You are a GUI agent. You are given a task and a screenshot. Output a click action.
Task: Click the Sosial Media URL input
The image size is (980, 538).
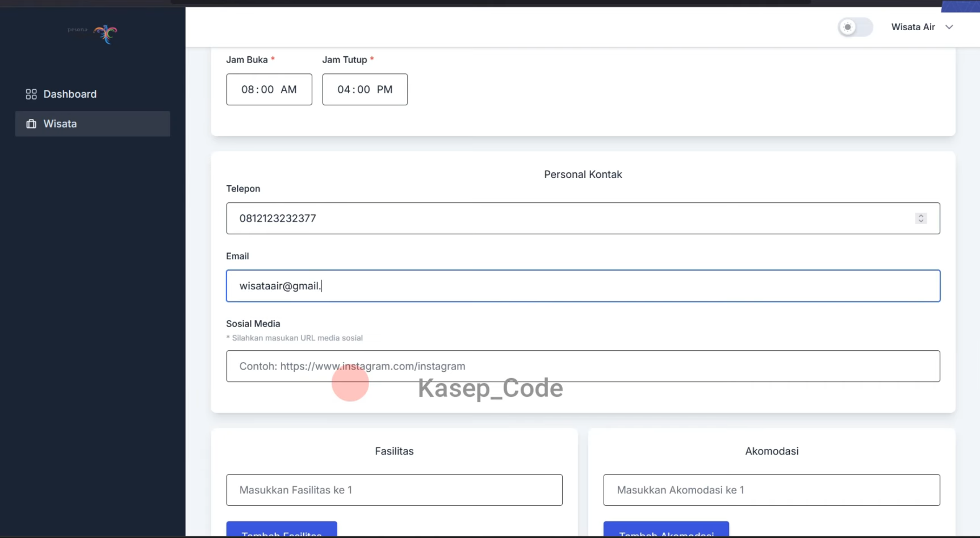click(x=583, y=366)
